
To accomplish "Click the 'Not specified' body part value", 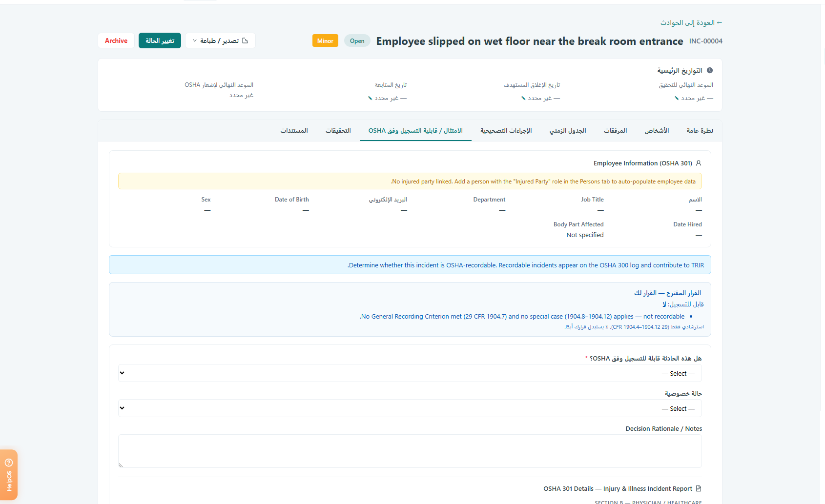I will (x=585, y=235).
